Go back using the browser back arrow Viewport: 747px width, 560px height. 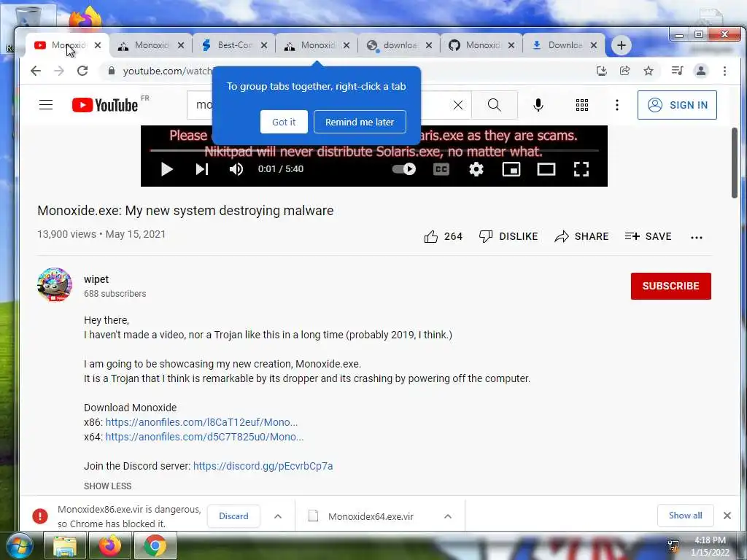pos(36,71)
